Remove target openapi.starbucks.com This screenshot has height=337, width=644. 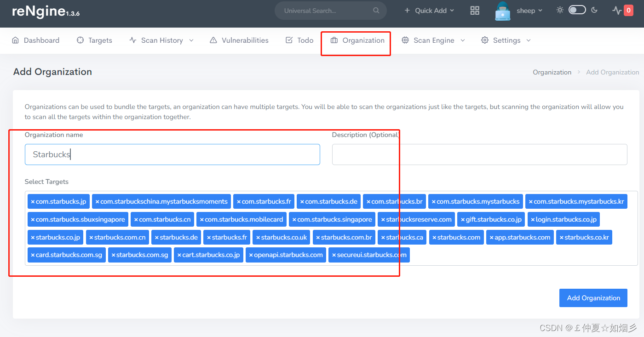pos(251,255)
